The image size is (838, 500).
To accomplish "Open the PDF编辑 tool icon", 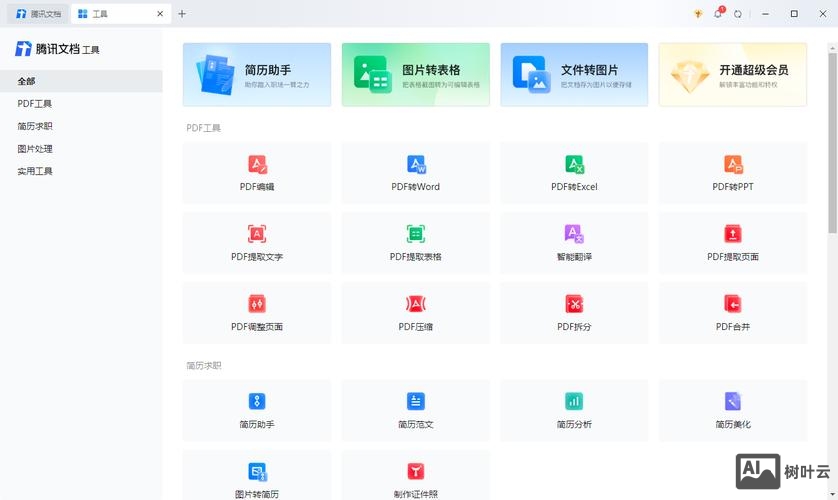I will [257, 164].
